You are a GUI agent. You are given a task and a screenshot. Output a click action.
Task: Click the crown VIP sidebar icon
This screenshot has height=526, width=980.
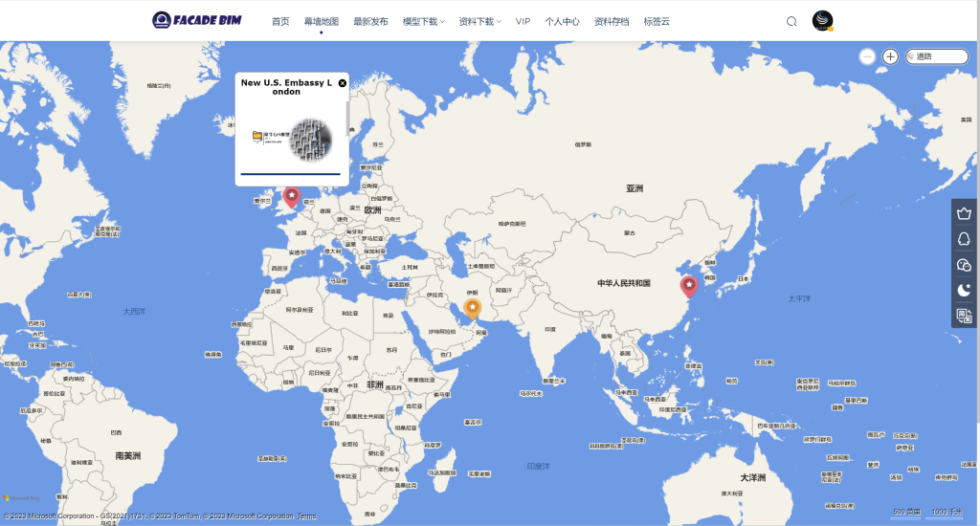(964, 213)
